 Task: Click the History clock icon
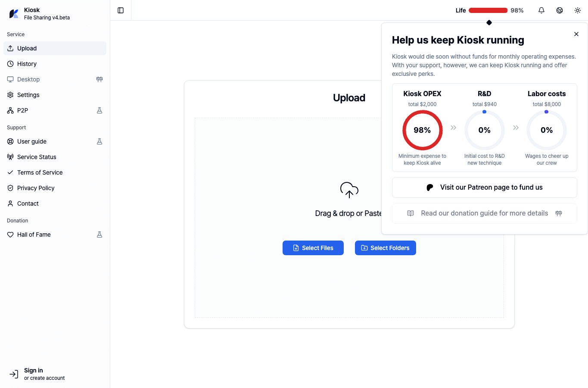pos(10,64)
